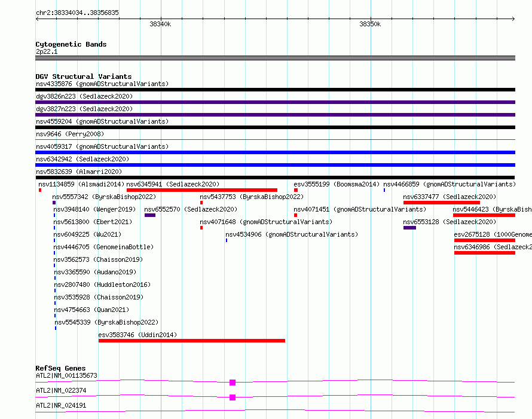Click nsv5557342 ByrskaBishop2022 label
Screen dimensions: 532x419
pos(104,197)
